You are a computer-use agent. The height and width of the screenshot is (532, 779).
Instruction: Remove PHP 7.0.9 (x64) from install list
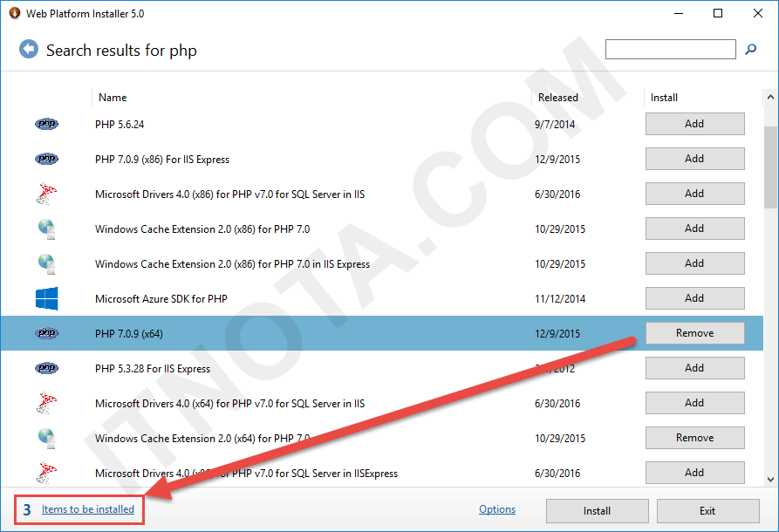coord(694,333)
